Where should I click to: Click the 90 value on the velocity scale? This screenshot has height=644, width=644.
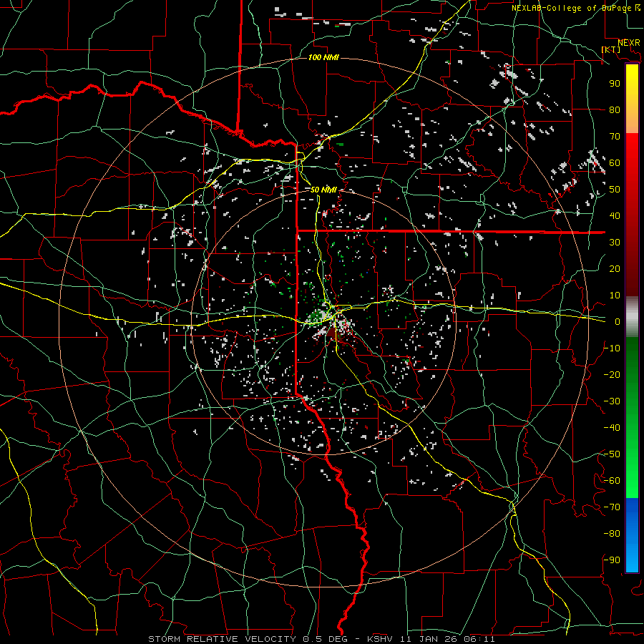click(x=615, y=84)
